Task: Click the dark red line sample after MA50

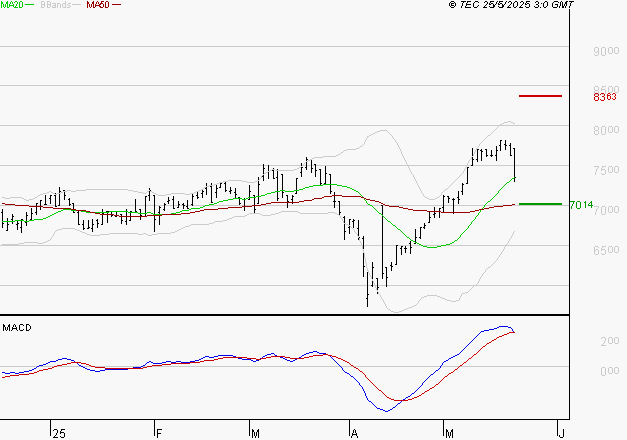Action: click(116, 5)
